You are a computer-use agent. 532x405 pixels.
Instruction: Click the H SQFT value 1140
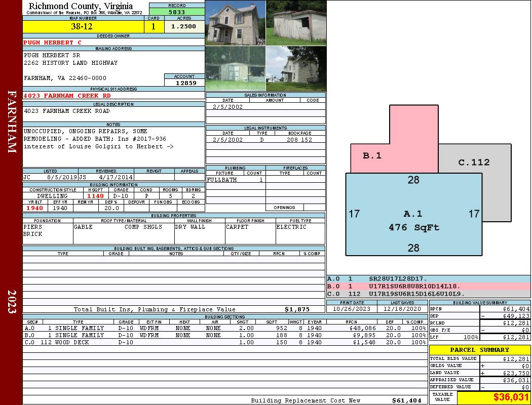[x=96, y=196]
